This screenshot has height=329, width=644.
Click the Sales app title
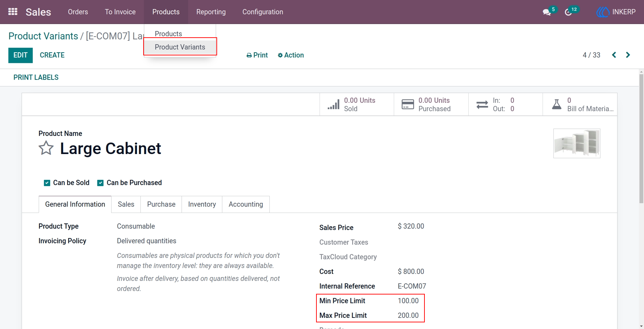[38, 12]
